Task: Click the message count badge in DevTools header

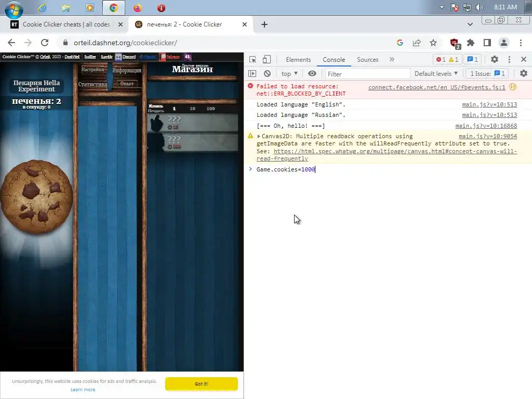Action: pyautogui.click(x=473, y=60)
